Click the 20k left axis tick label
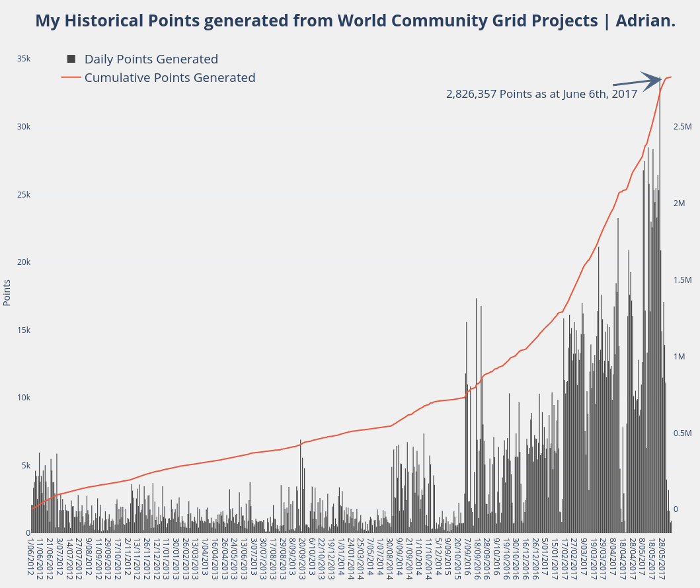700x588 pixels. coord(23,262)
